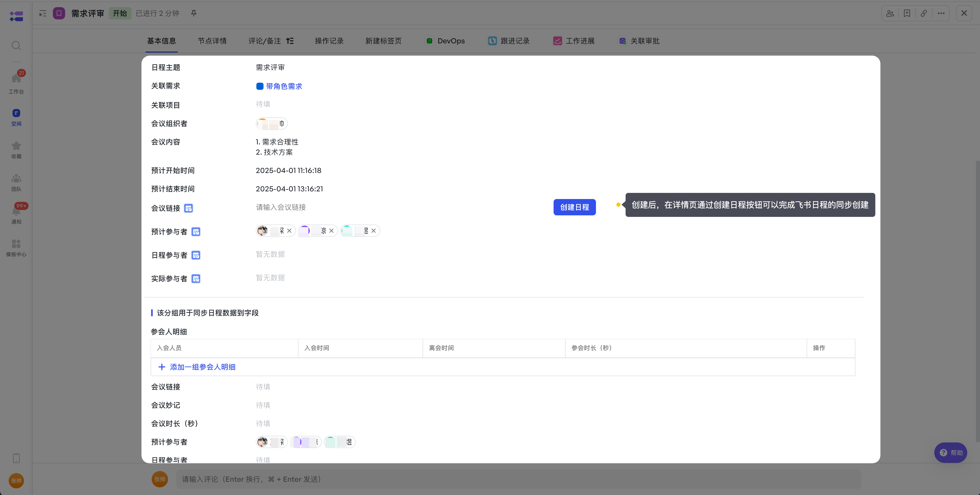This screenshot has height=495, width=980.
Task: Click calendar icon beside 会议链接 label
Action: pyautogui.click(x=189, y=208)
